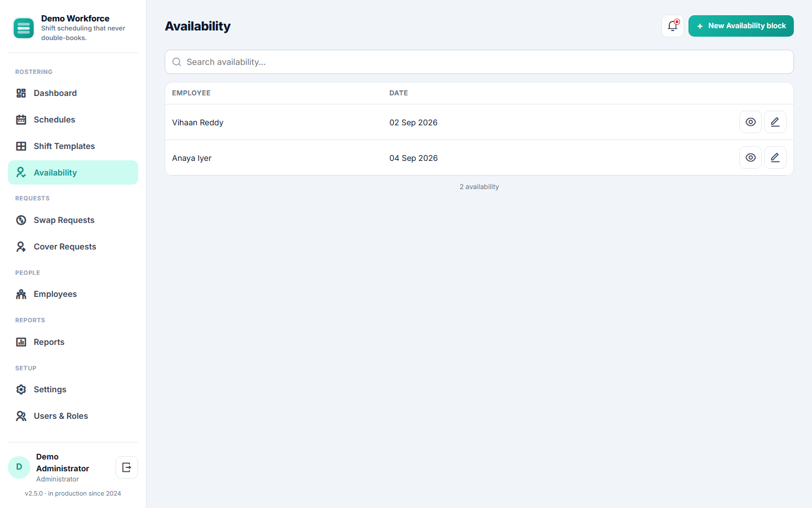Image resolution: width=812 pixels, height=508 pixels.
Task: View Anaya Iyer's availability via eye icon
Action: (751, 157)
